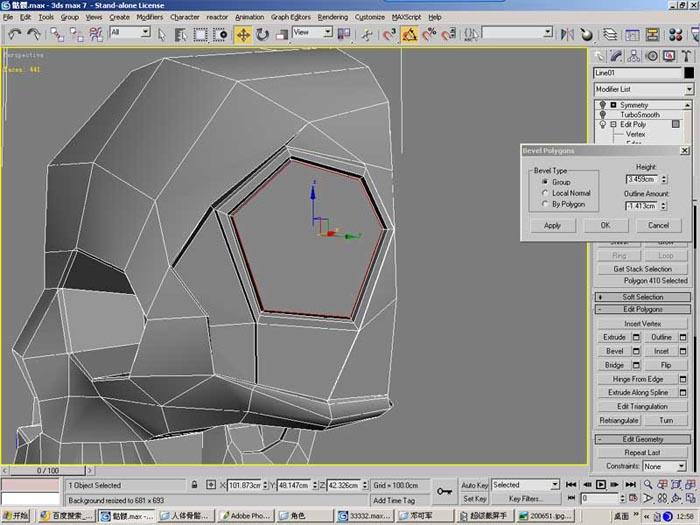The image size is (700, 525).
Task: Select the Bind to Space Warp tool
Action: pyautogui.click(x=96, y=34)
